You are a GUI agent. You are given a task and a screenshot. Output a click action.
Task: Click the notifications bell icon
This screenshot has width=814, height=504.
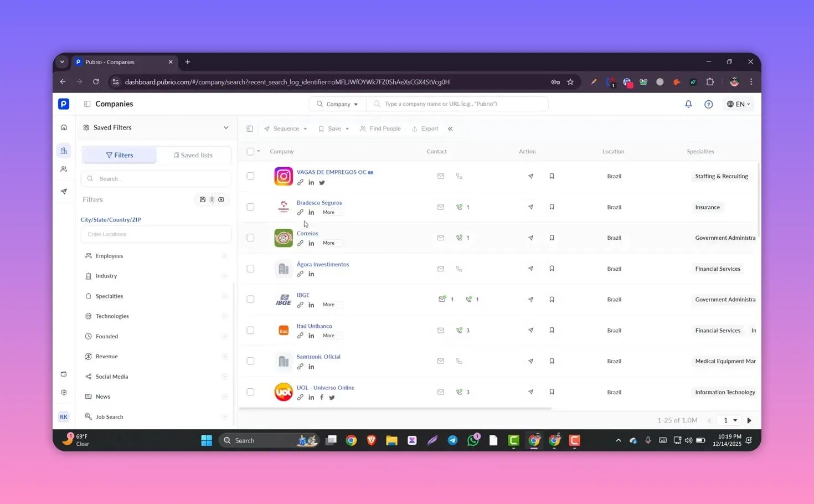coord(688,104)
